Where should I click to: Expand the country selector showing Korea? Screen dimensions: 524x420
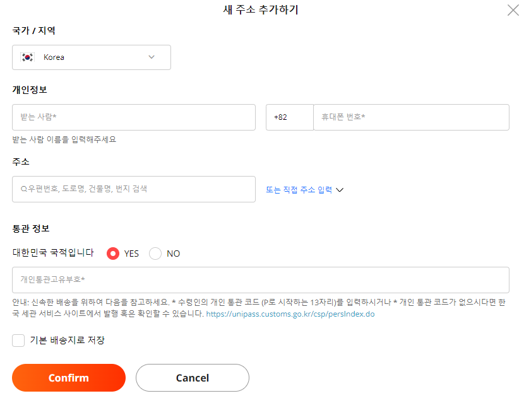tap(152, 57)
